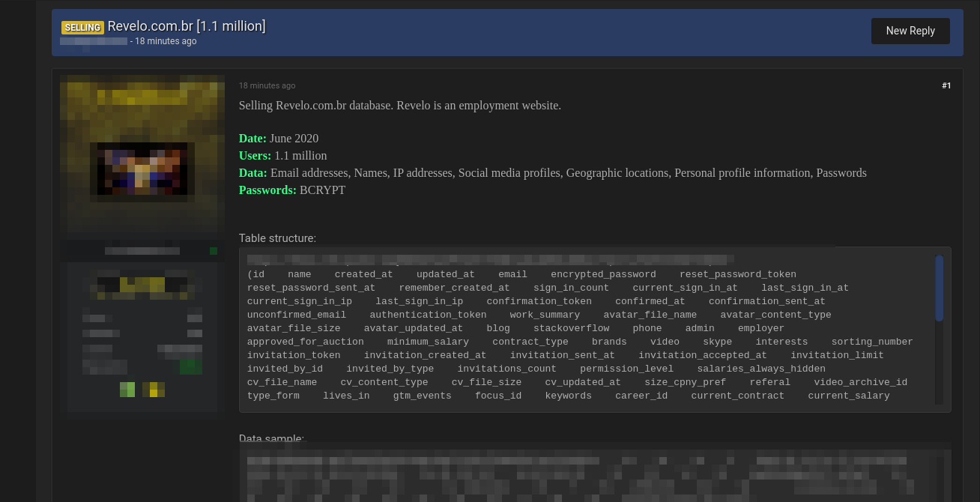This screenshot has width=980, height=502.
Task: Click the "Data:" green label
Action: pos(253,173)
